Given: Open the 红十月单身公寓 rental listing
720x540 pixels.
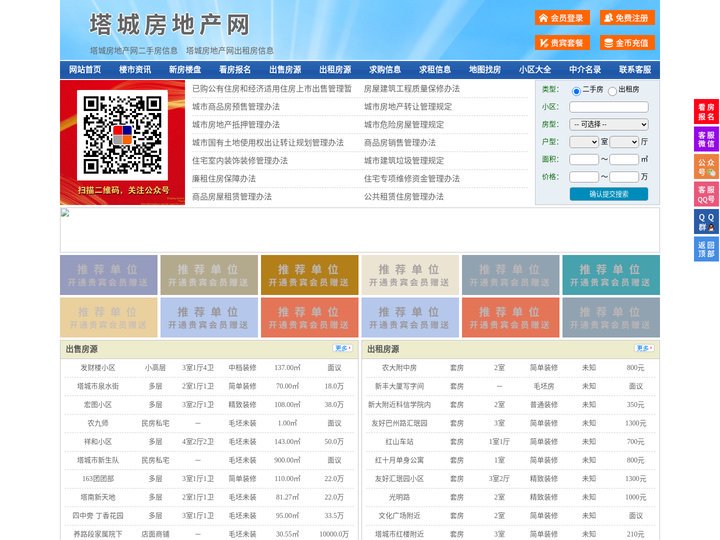Looking at the screenshot, I should (399, 460).
